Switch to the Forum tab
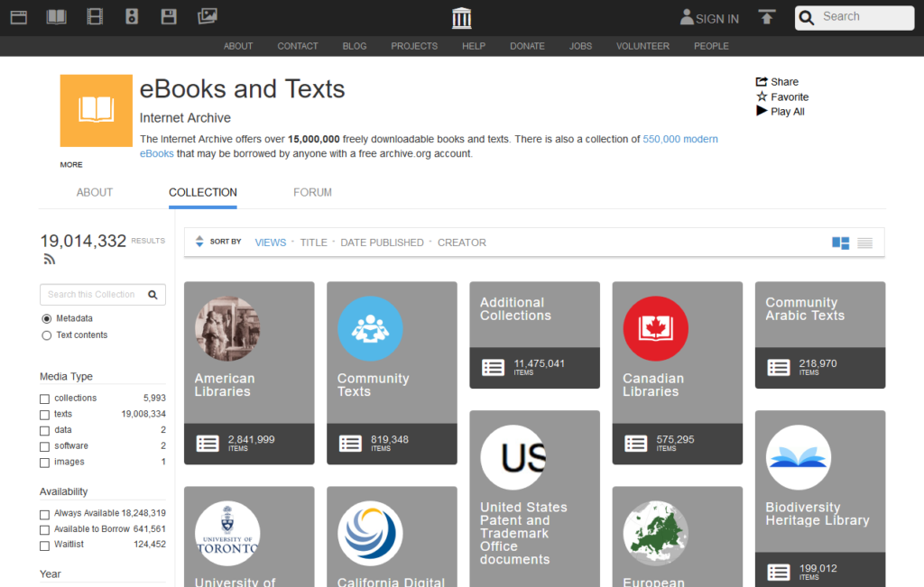Image resolution: width=924 pixels, height=587 pixels. tap(312, 192)
